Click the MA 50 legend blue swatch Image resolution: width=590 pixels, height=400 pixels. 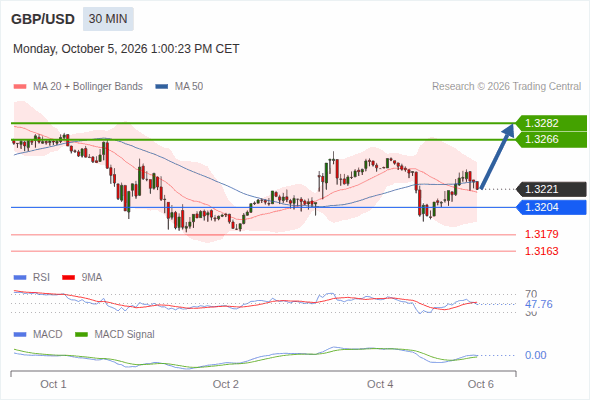point(162,87)
